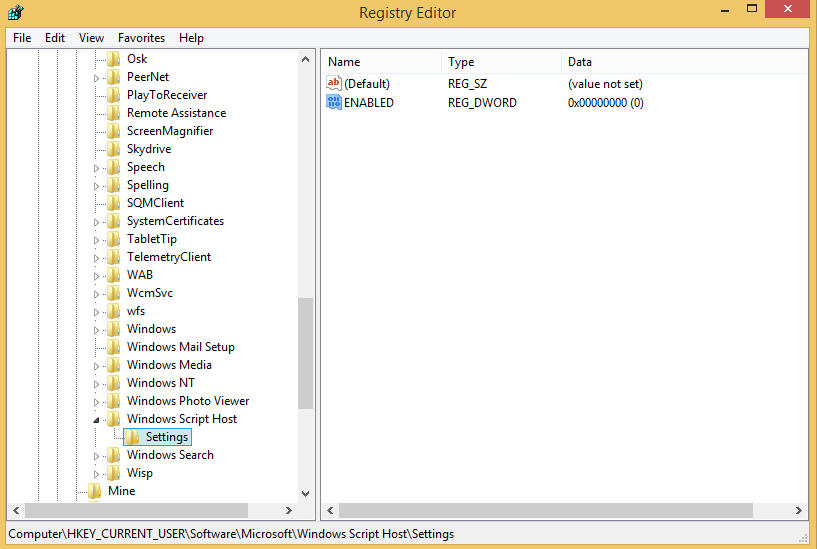Click the PlayToReceiver folder icon
This screenshot has width=817, height=549.
[114, 95]
